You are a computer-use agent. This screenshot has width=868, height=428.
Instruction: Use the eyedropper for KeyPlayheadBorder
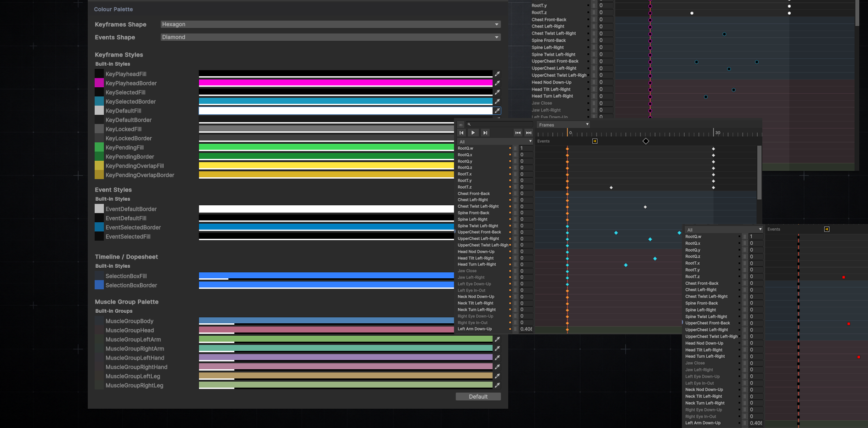pyautogui.click(x=497, y=83)
